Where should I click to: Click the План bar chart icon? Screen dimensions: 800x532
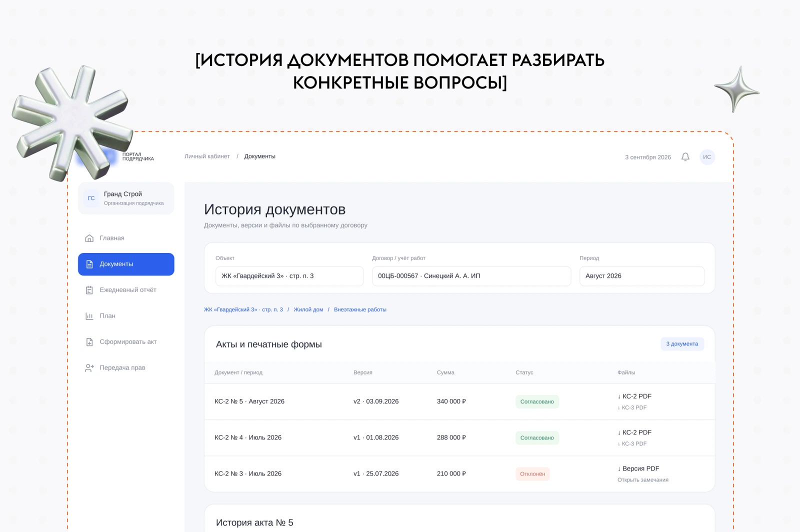click(x=89, y=316)
